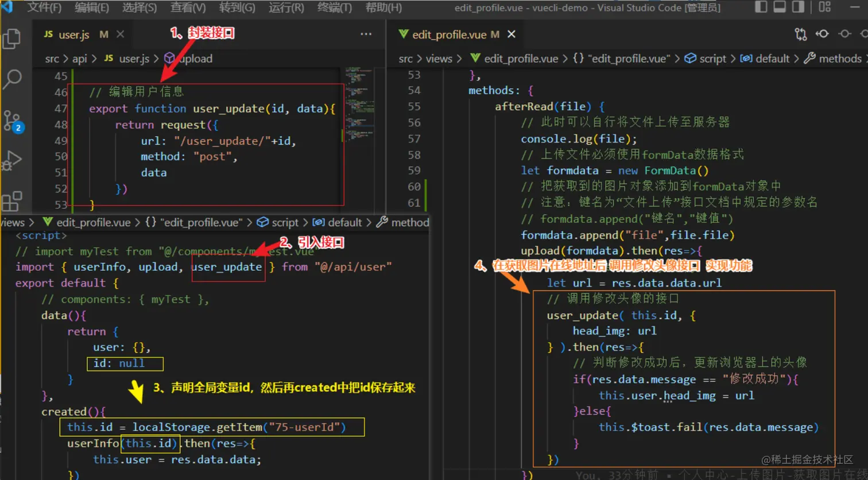868x480 pixels.
Task: Click 'formdata.append("file",file.file)' line
Action: point(627,235)
